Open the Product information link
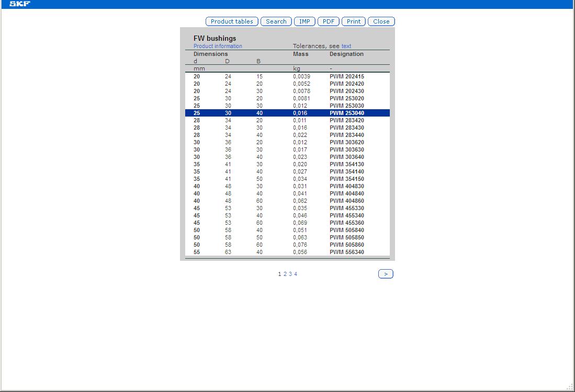Image resolution: width=575 pixels, height=392 pixels. click(218, 47)
